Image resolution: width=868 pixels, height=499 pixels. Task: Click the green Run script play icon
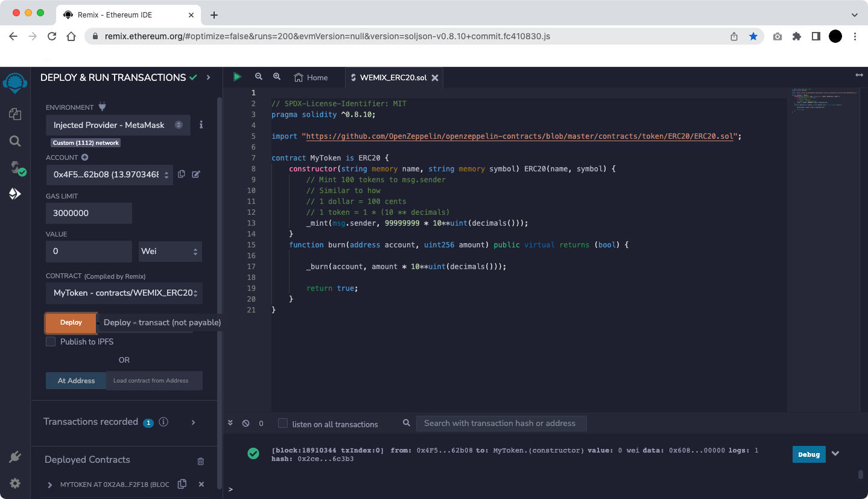coord(237,77)
